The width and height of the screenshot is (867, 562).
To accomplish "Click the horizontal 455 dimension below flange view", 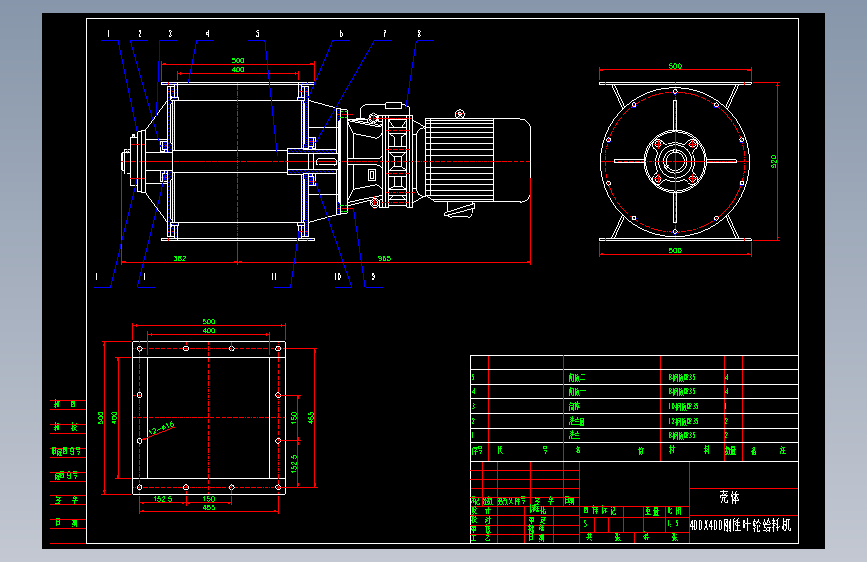I will [208, 507].
